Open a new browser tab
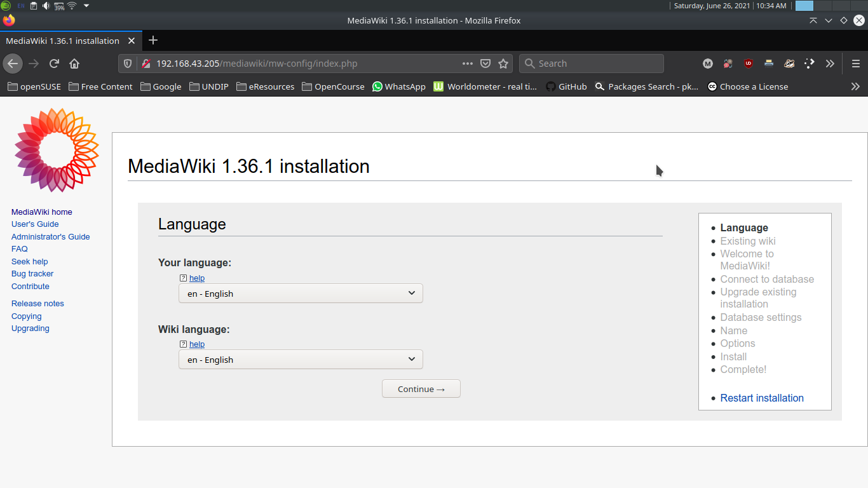868x488 pixels. [x=153, y=41]
